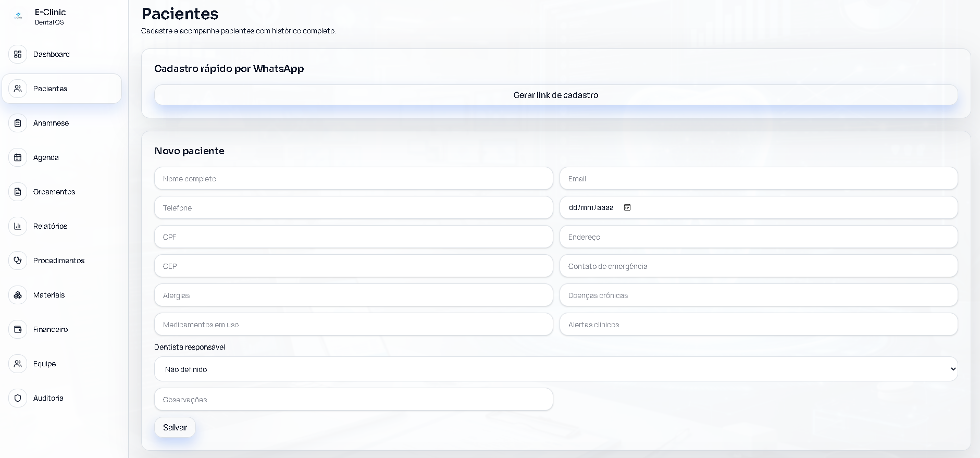
Task: Select Pacientes in the sidebar
Action: [x=61, y=89]
